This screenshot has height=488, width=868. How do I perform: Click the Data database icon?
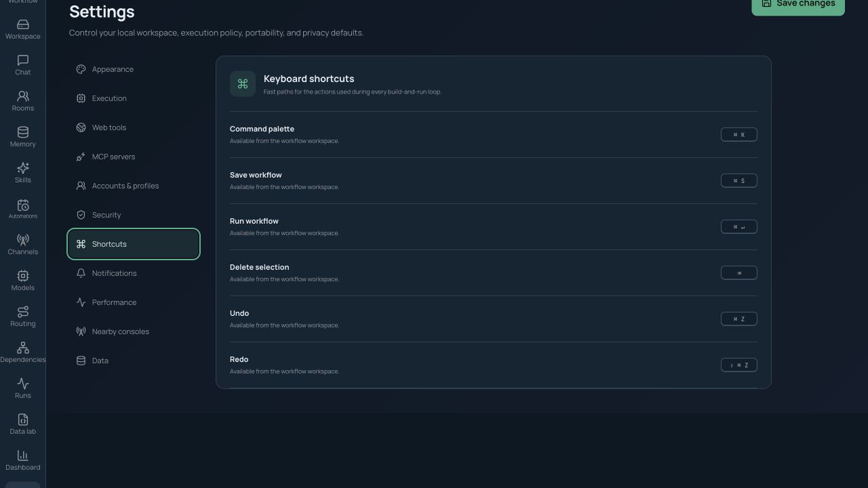(x=81, y=361)
